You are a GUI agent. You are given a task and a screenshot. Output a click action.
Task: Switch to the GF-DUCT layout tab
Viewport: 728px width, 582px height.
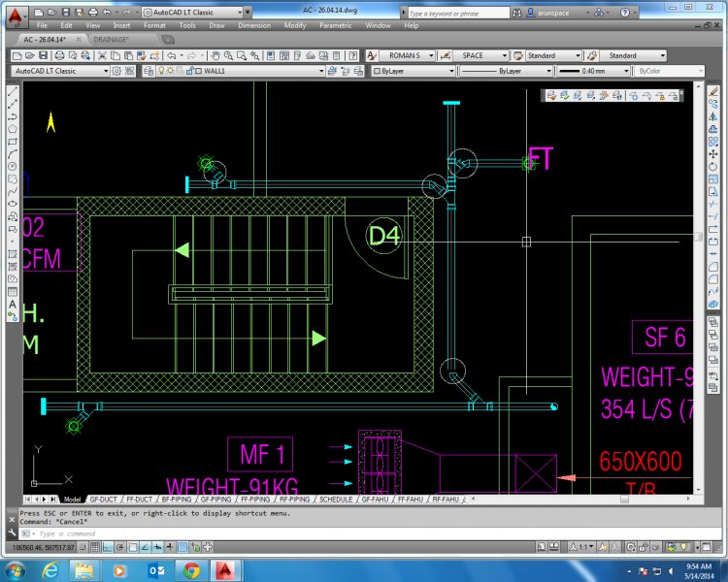(103, 500)
